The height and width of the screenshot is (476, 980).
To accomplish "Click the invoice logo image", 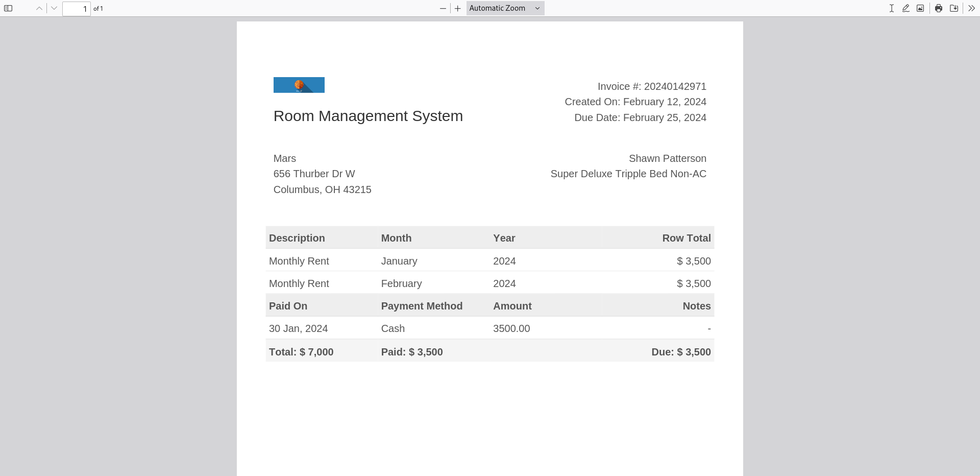I will tap(299, 85).
